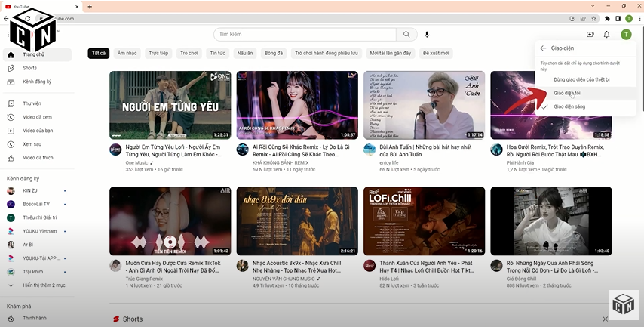
Task: Open Xem sau watch later list
Action: [x=32, y=143]
